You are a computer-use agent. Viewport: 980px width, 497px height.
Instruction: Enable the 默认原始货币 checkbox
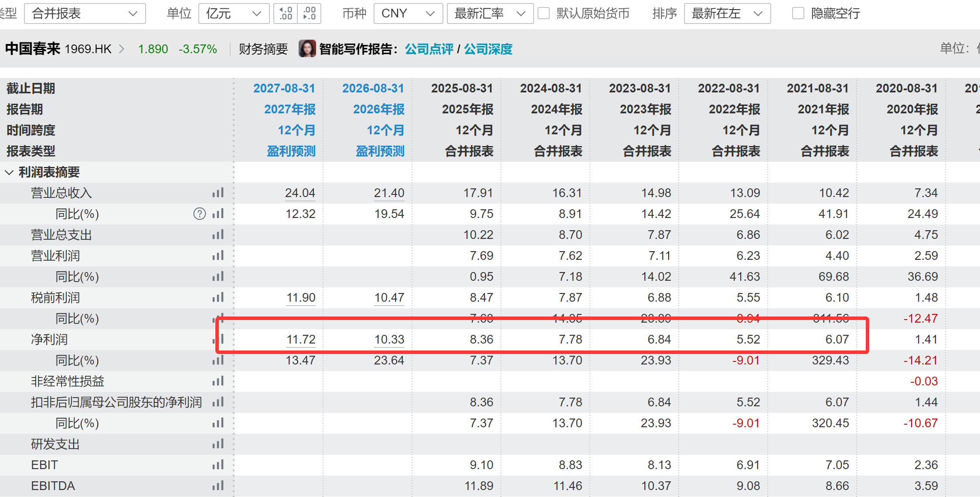[x=544, y=14]
